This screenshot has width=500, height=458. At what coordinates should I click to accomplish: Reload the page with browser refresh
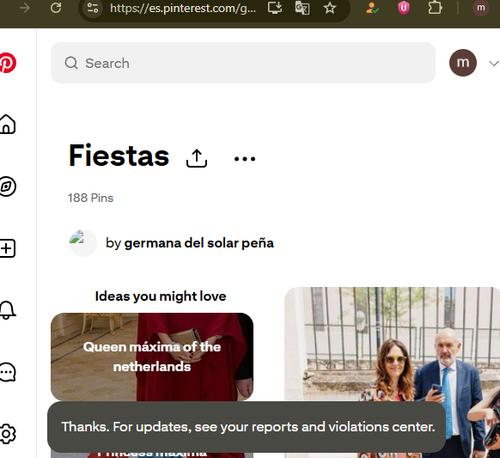pyautogui.click(x=56, y=8)
